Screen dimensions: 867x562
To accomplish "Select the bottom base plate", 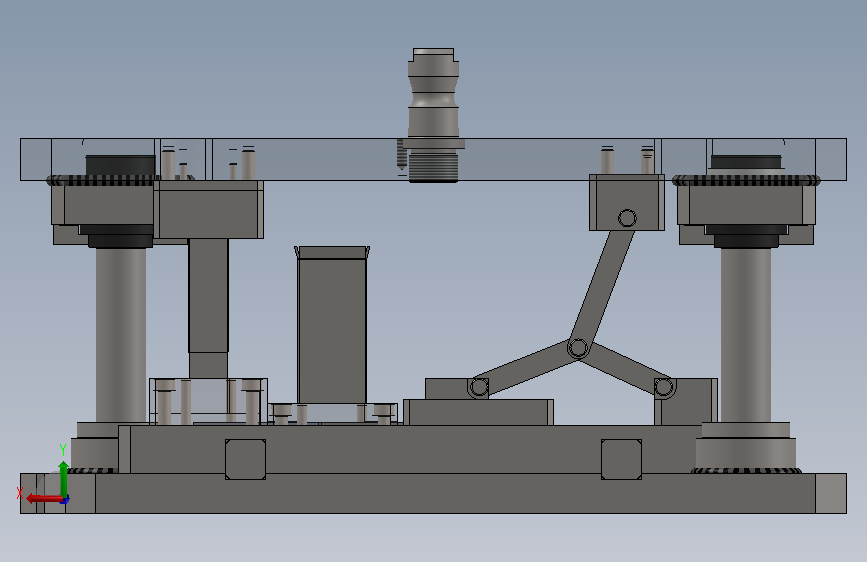I will tap(434, 493).
